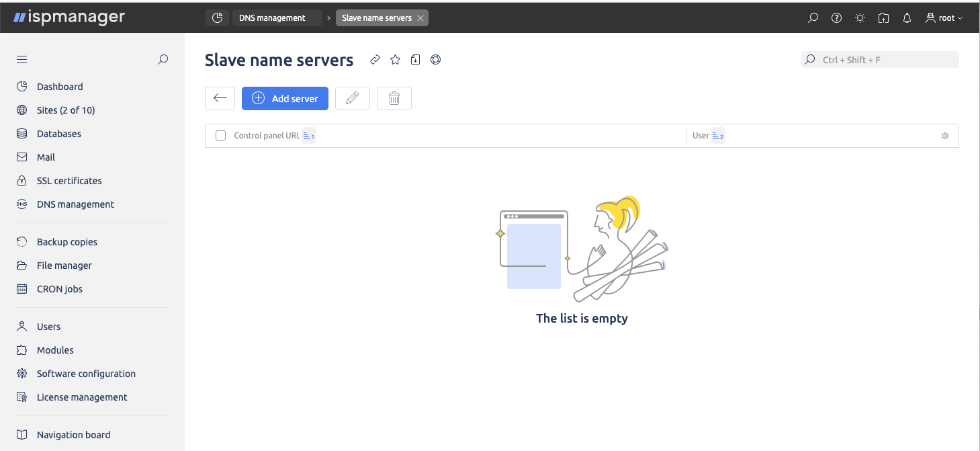Close the Slave name servers tab

[x=420, y=18]
